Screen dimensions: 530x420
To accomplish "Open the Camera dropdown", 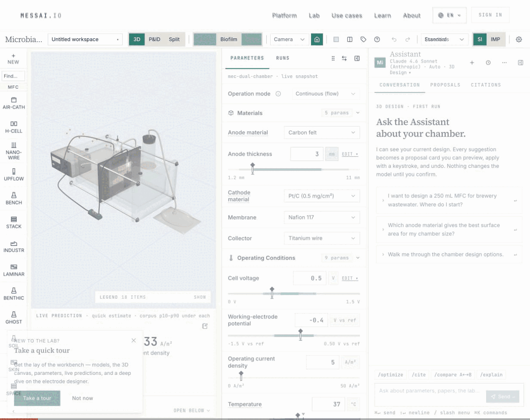I will click(290, 39).
